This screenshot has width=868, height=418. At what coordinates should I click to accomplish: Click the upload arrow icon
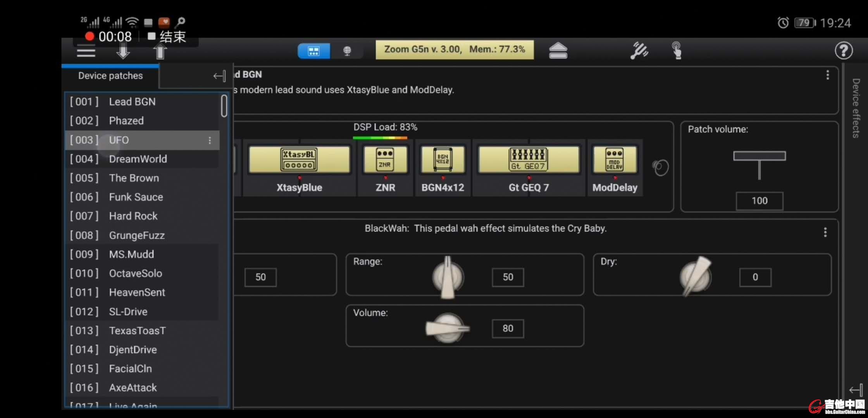point(160,51)
